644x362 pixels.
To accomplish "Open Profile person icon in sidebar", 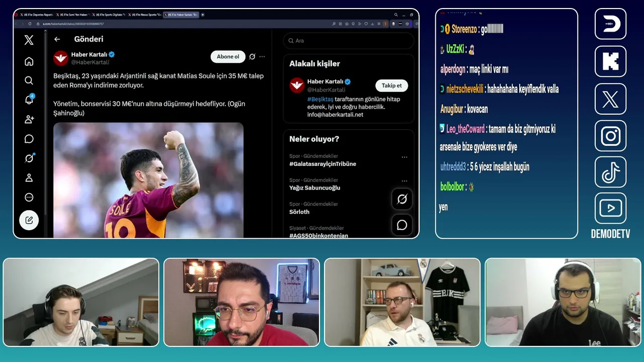I will point(29,177).
